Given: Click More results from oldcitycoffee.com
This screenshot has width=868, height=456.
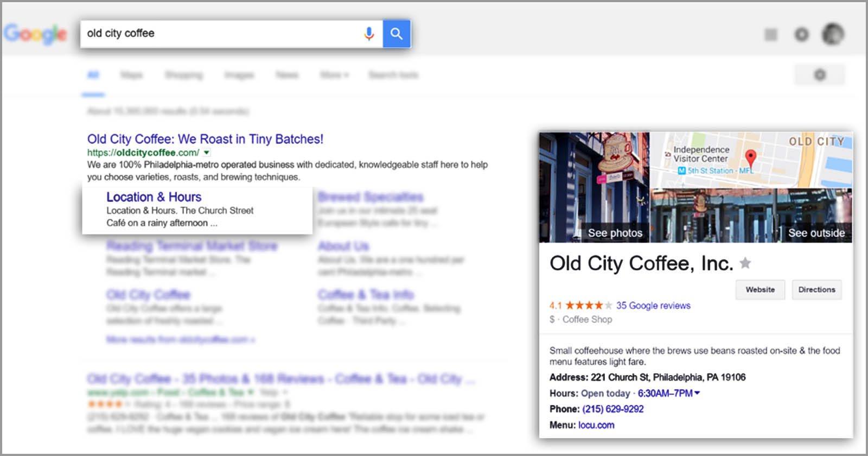Looking at the screenshot, I should click(181, 340).
